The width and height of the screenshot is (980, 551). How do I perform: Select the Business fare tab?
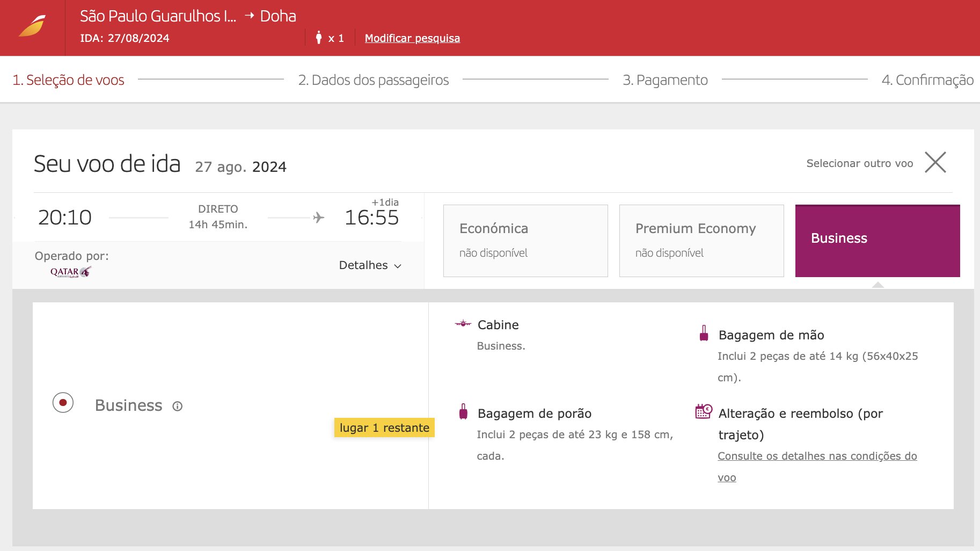[x=877, y=241]
